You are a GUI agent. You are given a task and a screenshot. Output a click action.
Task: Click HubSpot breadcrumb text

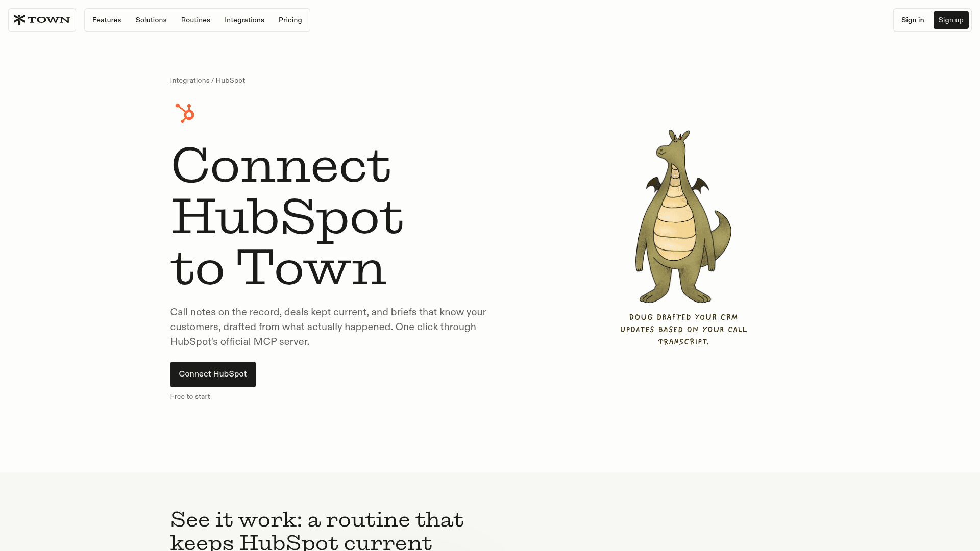[230, 81]
